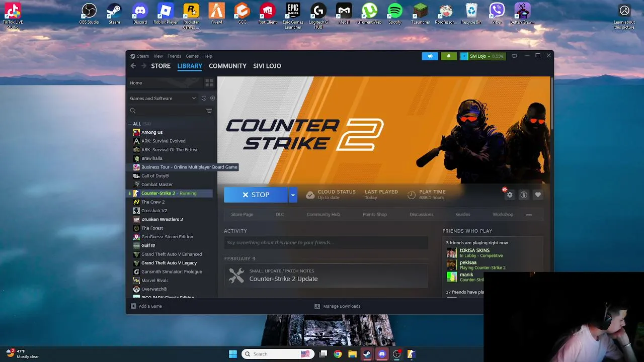Click the library search field
Viewport: 644px width, 362px height.
(x=167, y=111)
